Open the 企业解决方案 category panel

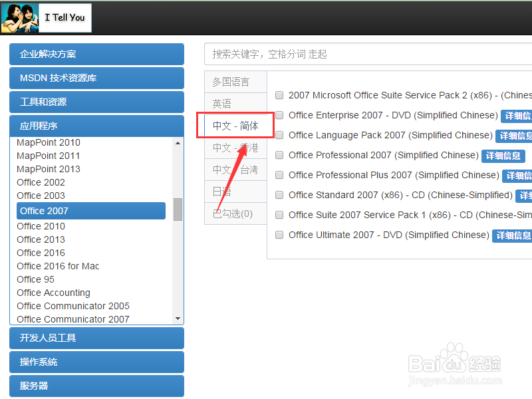click(x=96, y=54)
